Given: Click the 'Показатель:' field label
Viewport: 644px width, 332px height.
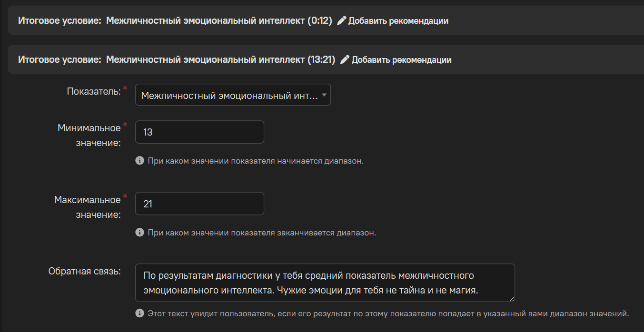Looking at the screenshot, I should click(94, 91).
